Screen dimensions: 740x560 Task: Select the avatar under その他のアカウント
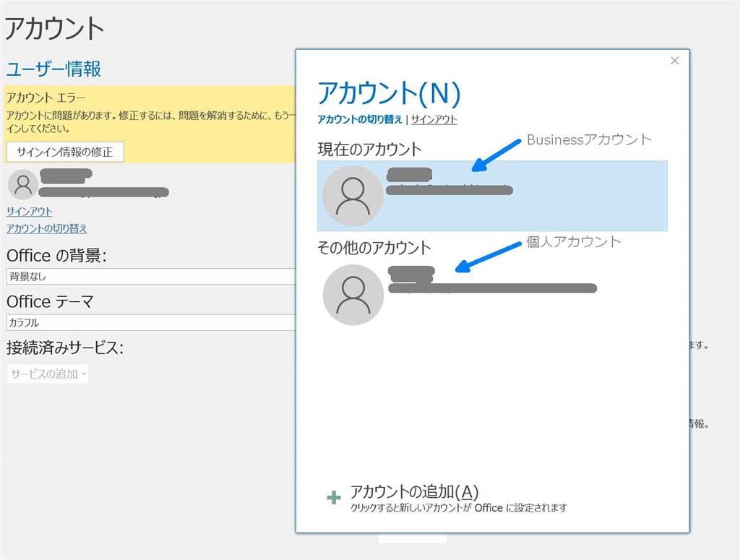click(353, 294)
